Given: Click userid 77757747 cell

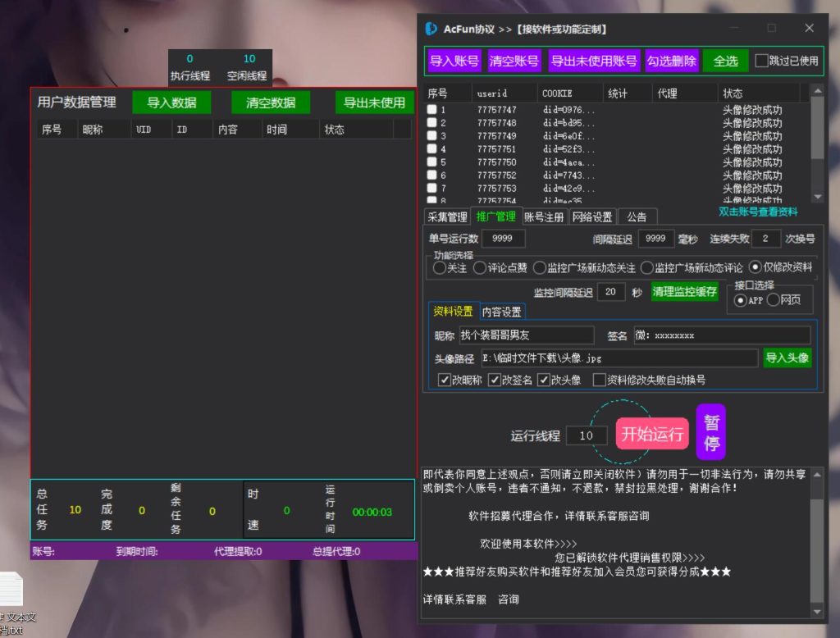Looking at the screenshot, I should (x=496, y=110).
